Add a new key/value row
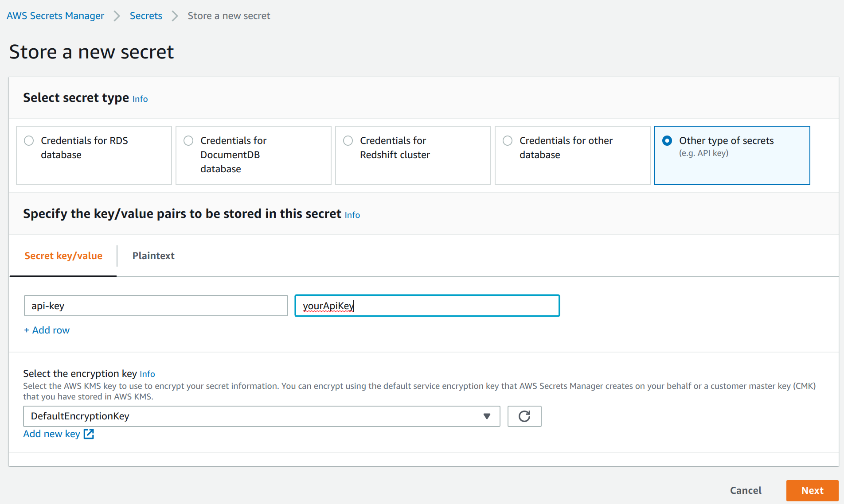The image size is (844, 504). tap(47, 330)
